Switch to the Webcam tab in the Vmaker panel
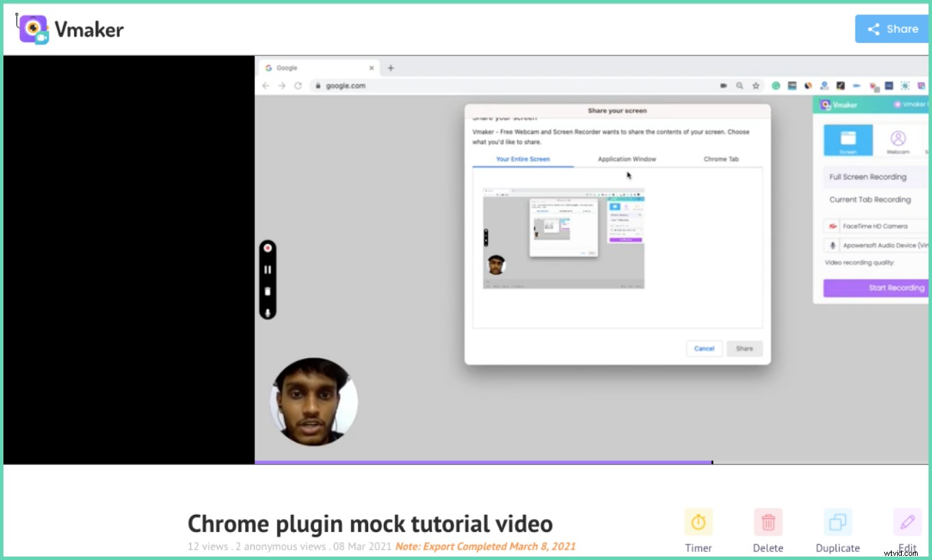The image size is (932, 560). (x=897, y=140)
